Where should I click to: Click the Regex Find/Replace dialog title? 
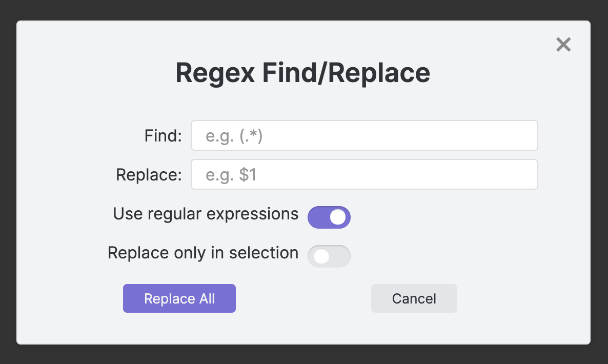(303, 73)
